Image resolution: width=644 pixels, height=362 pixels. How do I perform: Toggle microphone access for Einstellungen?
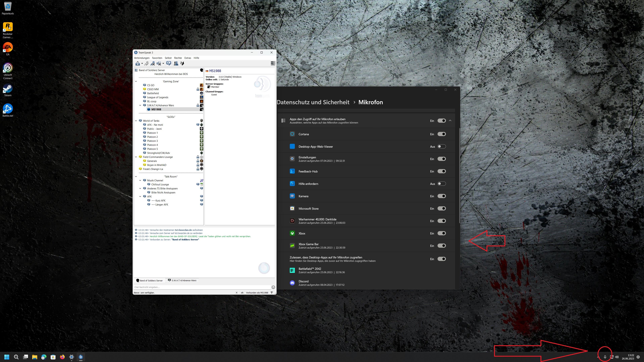(442, 159)
